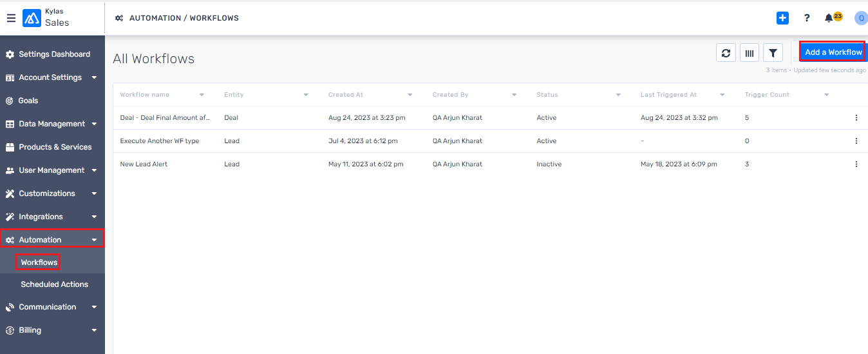Open trigger count 5 link
This screenshot has width=868, height=354.
coord(747,118)
